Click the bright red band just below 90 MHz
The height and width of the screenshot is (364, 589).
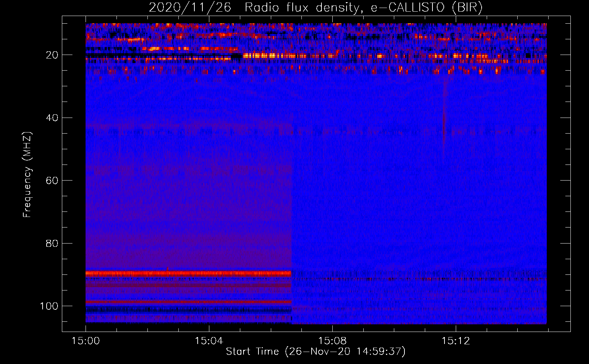[189, 273]
